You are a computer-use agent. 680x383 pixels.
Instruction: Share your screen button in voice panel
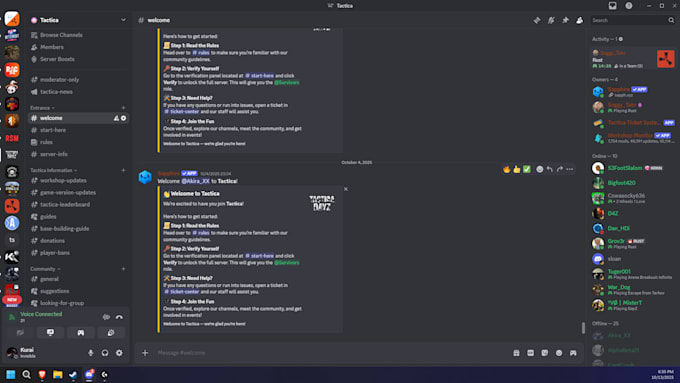tap(50, 333)
